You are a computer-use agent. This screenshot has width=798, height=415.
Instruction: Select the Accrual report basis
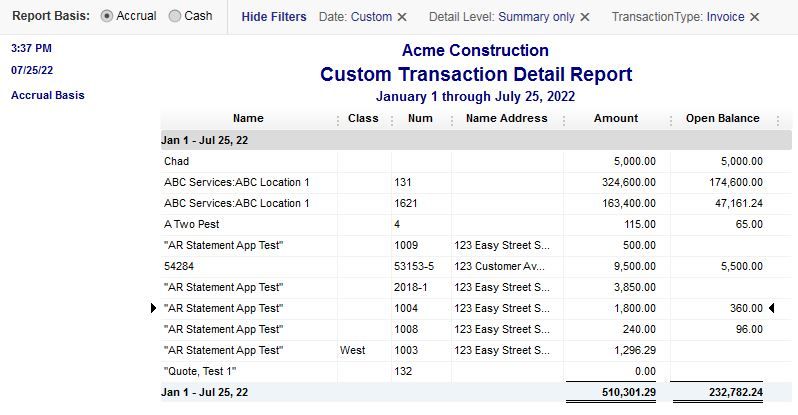tap(108, 17)
